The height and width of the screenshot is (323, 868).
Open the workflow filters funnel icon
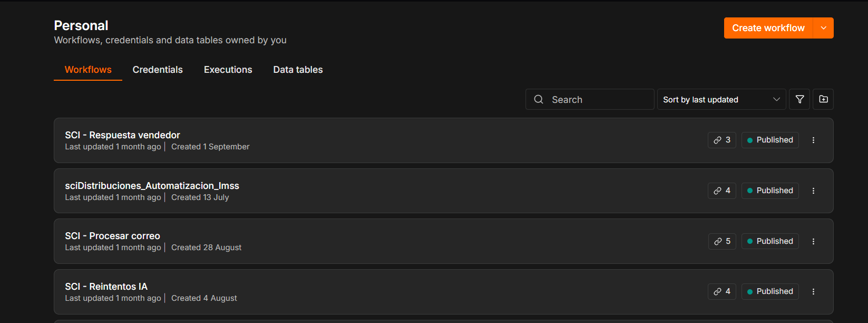[x=799, y=99]
